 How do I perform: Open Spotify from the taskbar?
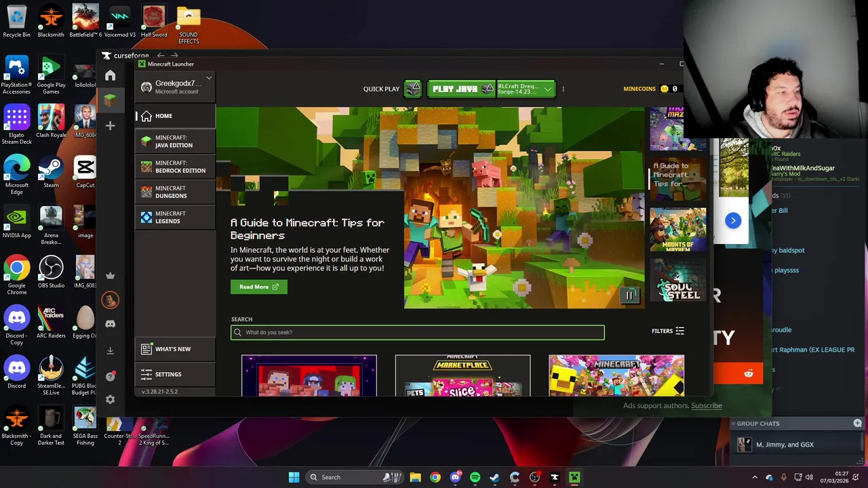pyautogui.click(x=475, y=477)
